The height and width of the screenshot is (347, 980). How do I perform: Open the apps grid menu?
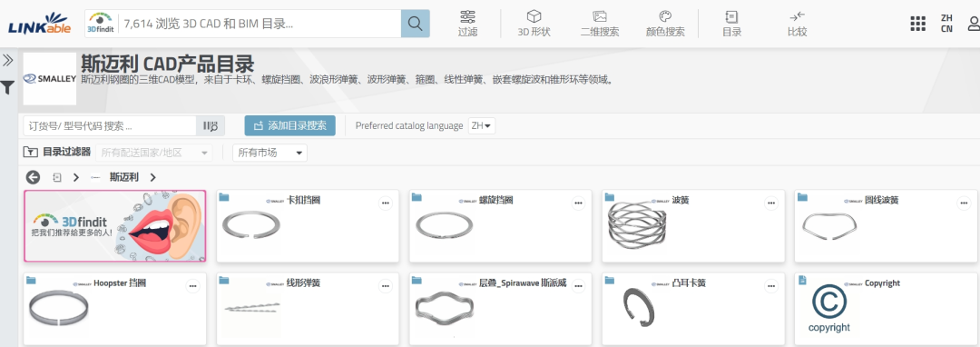pos(917,24)
